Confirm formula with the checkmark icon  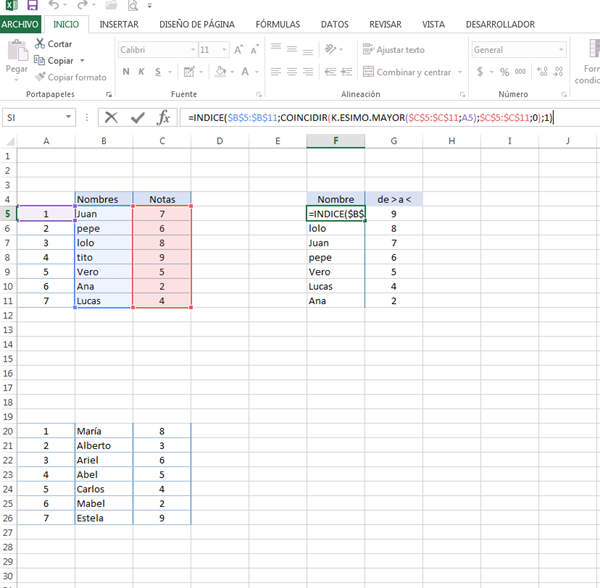[x=137, y=117]
